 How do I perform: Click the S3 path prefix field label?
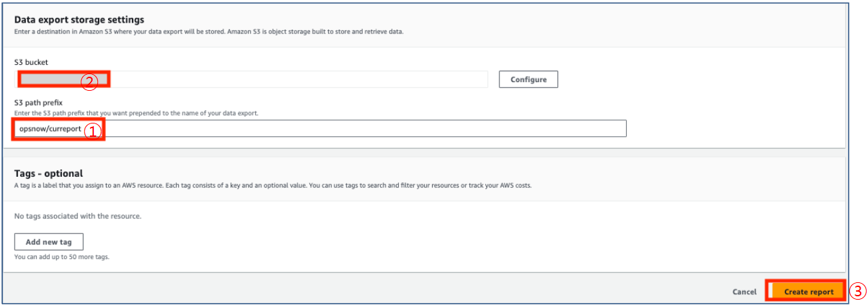pos(39,103)
